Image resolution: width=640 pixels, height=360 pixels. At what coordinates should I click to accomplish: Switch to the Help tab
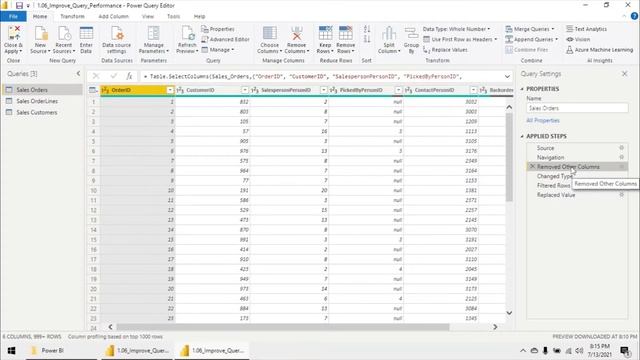click(199, 16)
